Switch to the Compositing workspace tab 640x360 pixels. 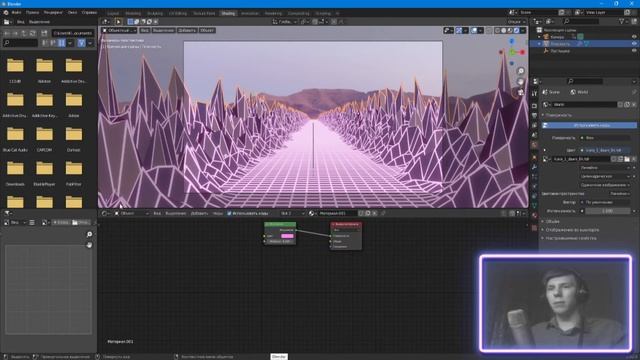tap(298, 13)
